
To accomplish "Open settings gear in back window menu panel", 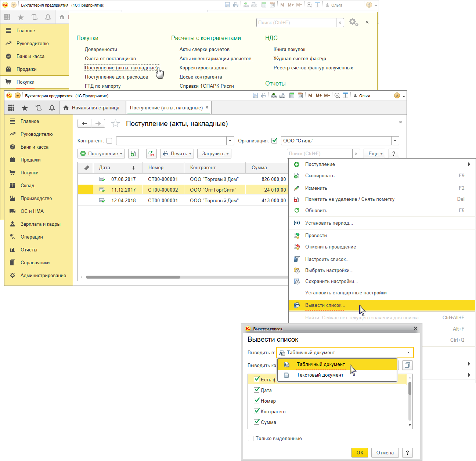I will [353, 22].
